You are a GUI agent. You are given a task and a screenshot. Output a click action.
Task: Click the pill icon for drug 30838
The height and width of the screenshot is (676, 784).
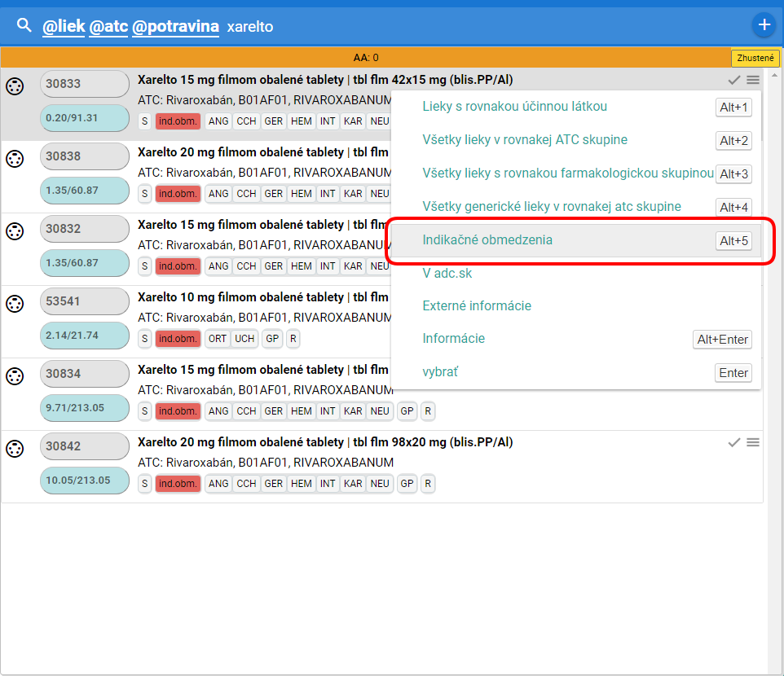pyautogui.click(x=15, y=159)
